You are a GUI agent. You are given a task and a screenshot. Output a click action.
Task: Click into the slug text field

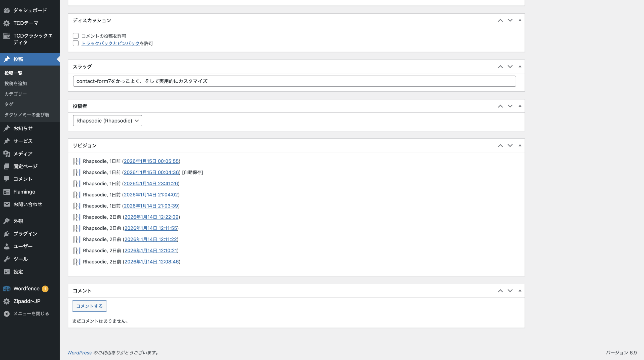click(294, 81)
